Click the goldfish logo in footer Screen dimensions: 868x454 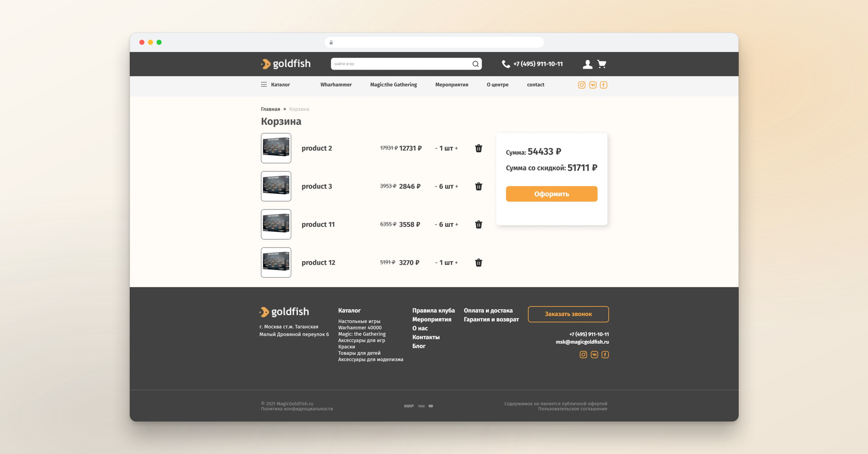click(284, 312)
